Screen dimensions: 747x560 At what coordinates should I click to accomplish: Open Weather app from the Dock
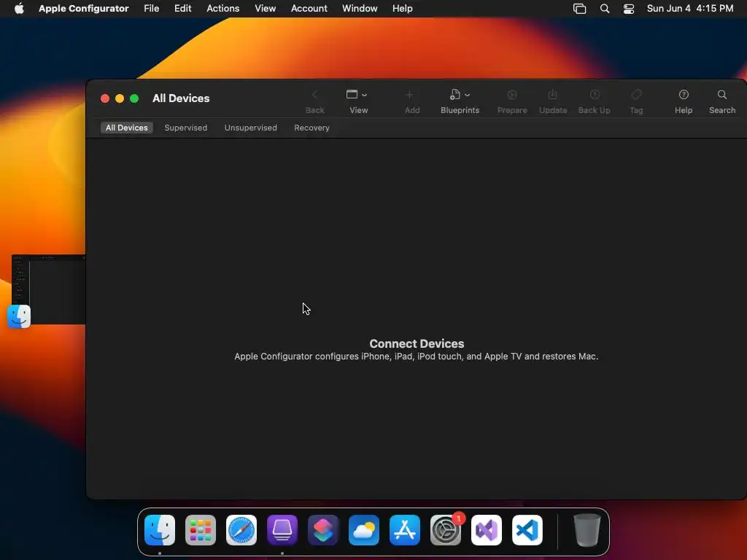364,530
